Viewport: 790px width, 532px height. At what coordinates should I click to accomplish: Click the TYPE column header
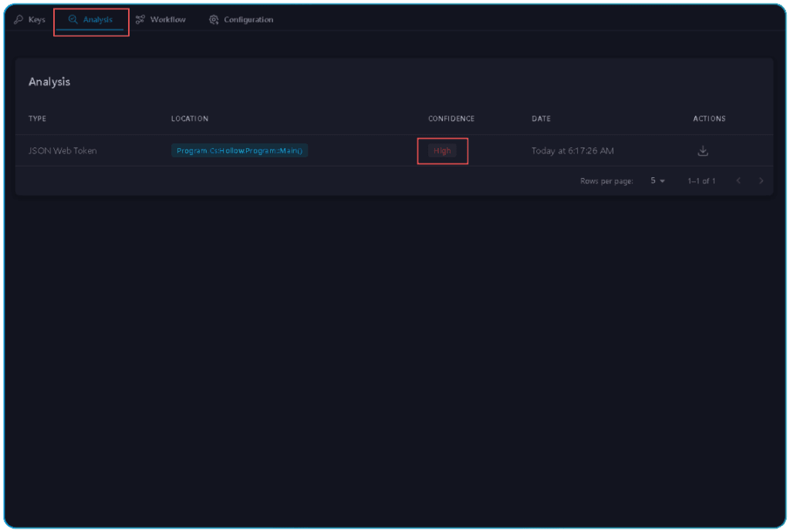click(x=37, y=119)
